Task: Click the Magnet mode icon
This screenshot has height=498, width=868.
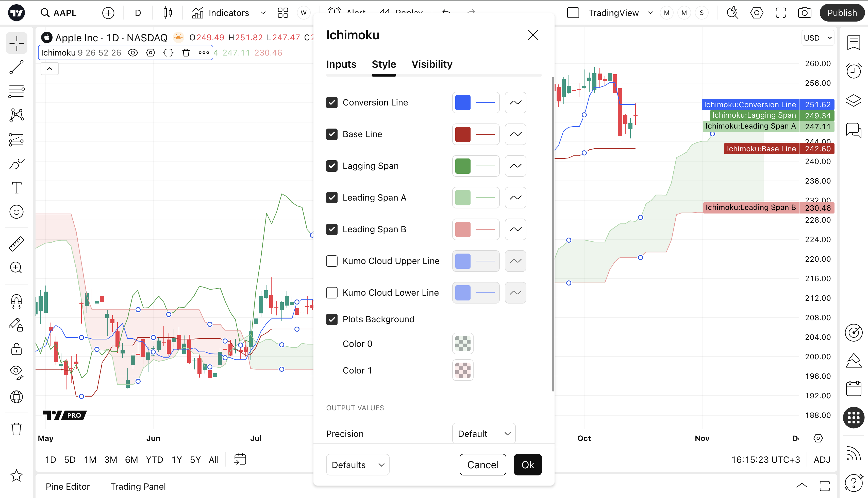Action: [16, 301]
